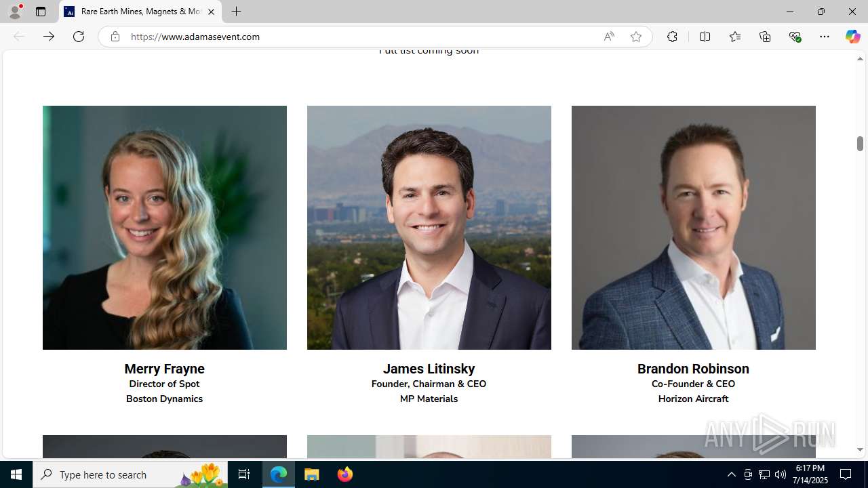Click the MP Materials text
The height and width of the screenshot is (488, 868).
pyautogui.click(x=429, y=399)
